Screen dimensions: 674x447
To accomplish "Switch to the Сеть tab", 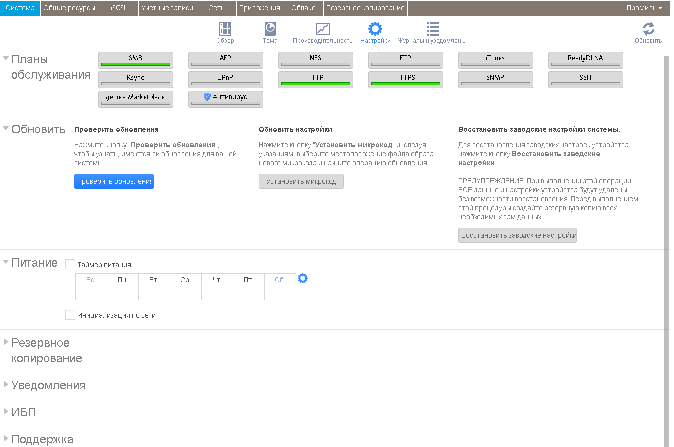I will (x=216, y=8).
